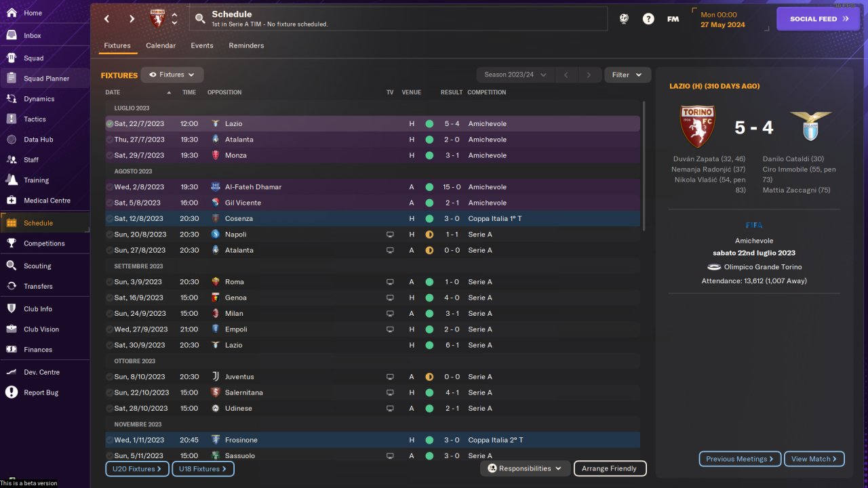Viewport: 868px width, 488px height.
Task: Click the Lazio crest in match panel
Action: coord(810,127)
